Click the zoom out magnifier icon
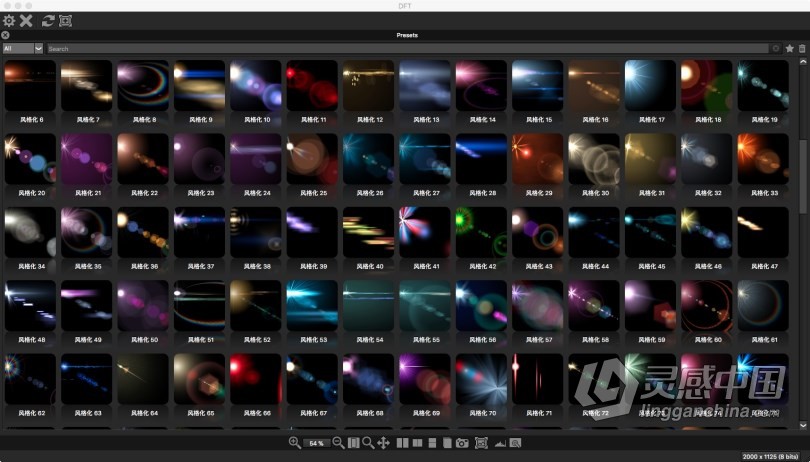This screenshot has height=462, width=810. [338, 443]
